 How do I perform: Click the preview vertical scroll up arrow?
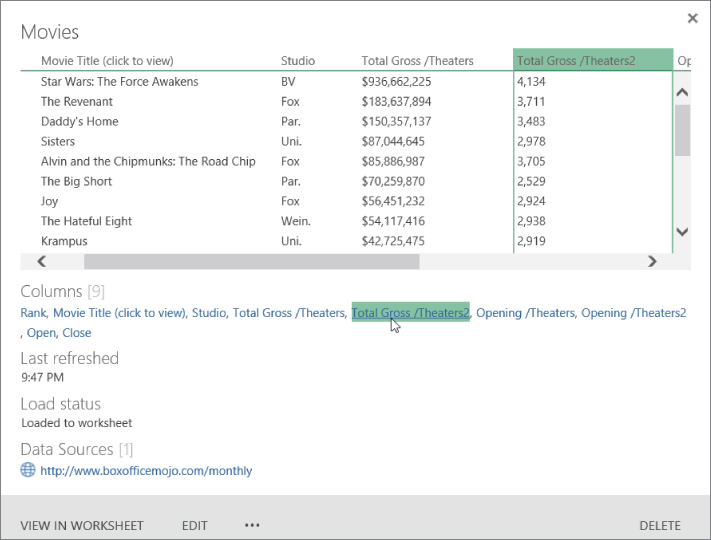pos(682,92)
